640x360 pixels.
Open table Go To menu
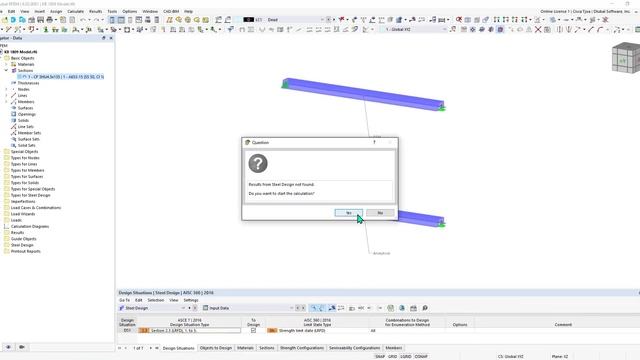pyautogui.click(x=124, y=300)
